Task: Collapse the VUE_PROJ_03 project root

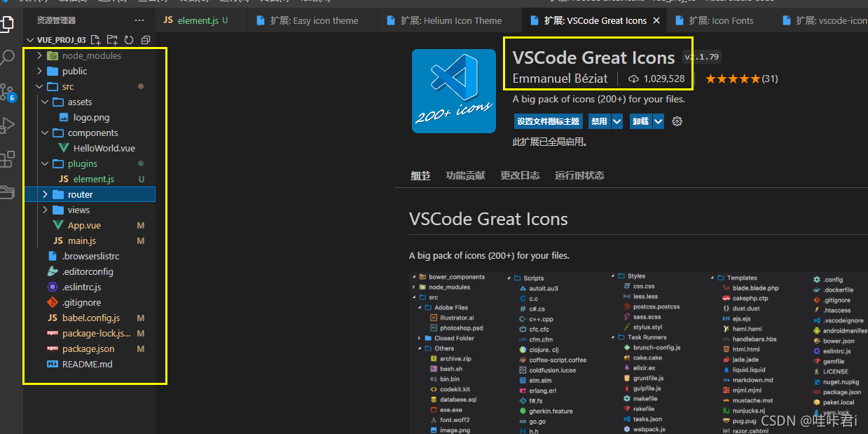Action: [32, 40]
